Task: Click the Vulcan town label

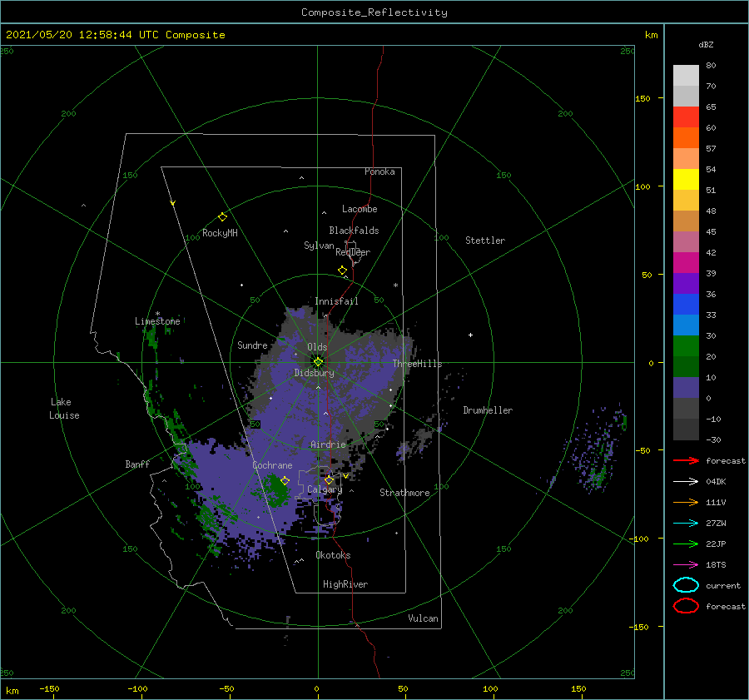Action: (x=424, y=618)
